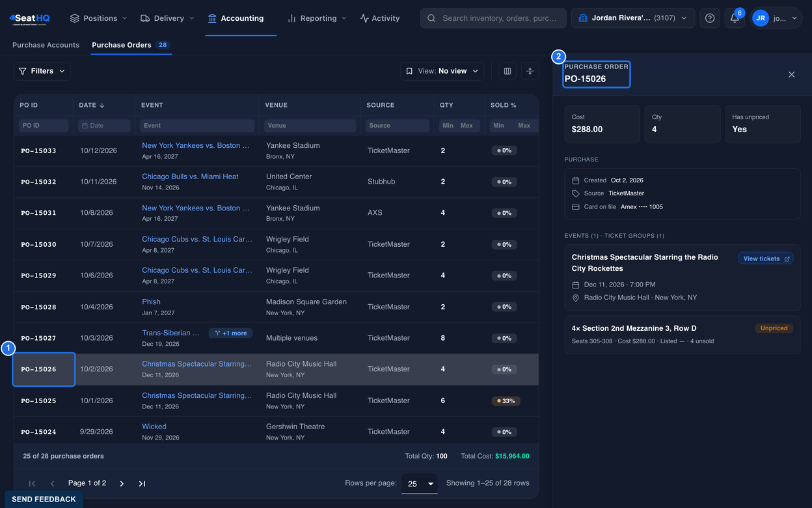Click the Sold % Max filter field

[x=524, y=126]
